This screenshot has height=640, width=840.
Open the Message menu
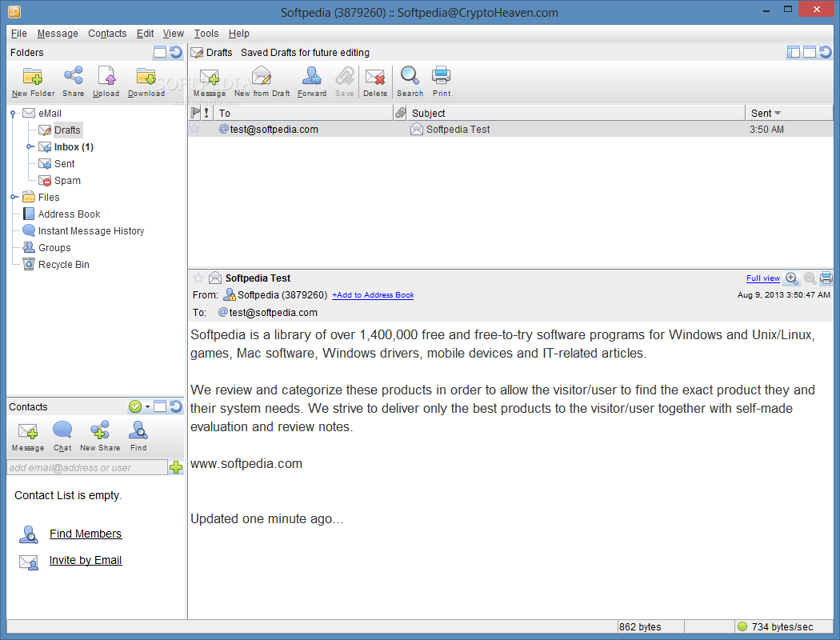click(58, 34)
